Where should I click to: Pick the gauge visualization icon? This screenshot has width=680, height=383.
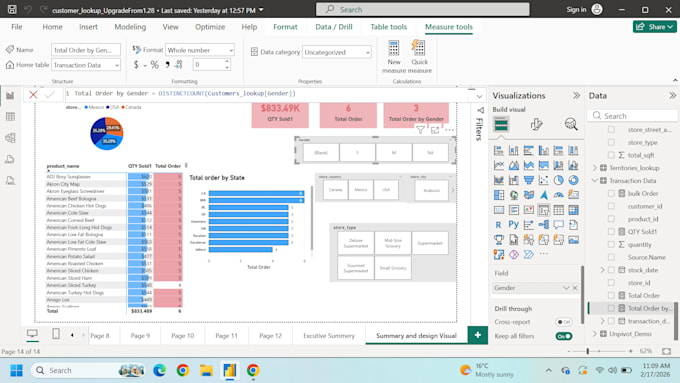tap(559, 195)
